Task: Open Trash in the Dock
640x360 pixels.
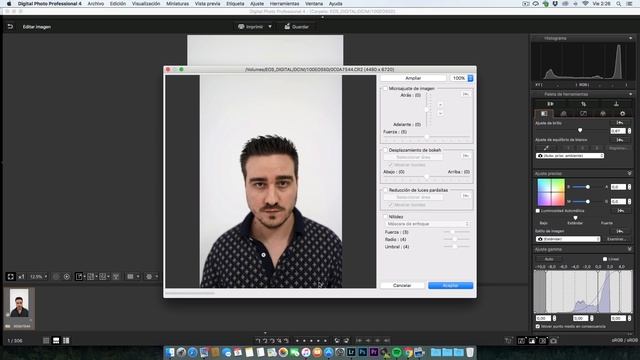Action: click(470, 352)
